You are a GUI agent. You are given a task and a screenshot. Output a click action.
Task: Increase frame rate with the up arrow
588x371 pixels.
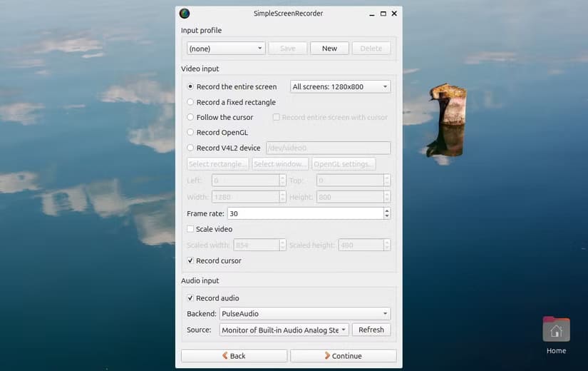coord(387,210)
